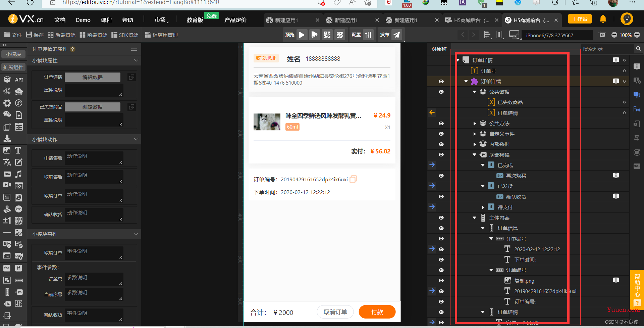The height and width of the screenshot is (328, 644).
Task: Click the search magnifier in object tree
Action: point(638,49)
